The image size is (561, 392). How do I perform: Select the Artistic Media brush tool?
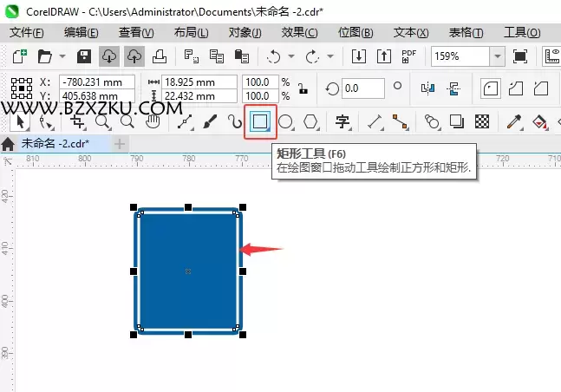[x=210, y=122]
